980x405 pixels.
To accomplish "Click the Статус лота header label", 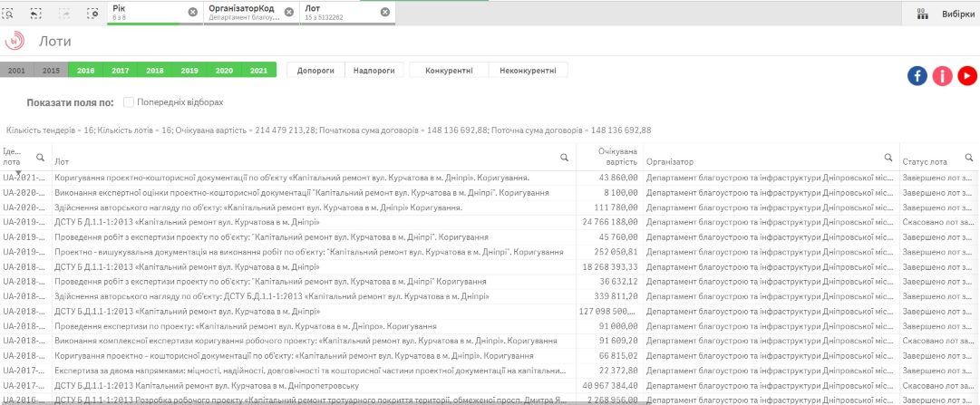I will pyautogui.click(x=925, y=162).
